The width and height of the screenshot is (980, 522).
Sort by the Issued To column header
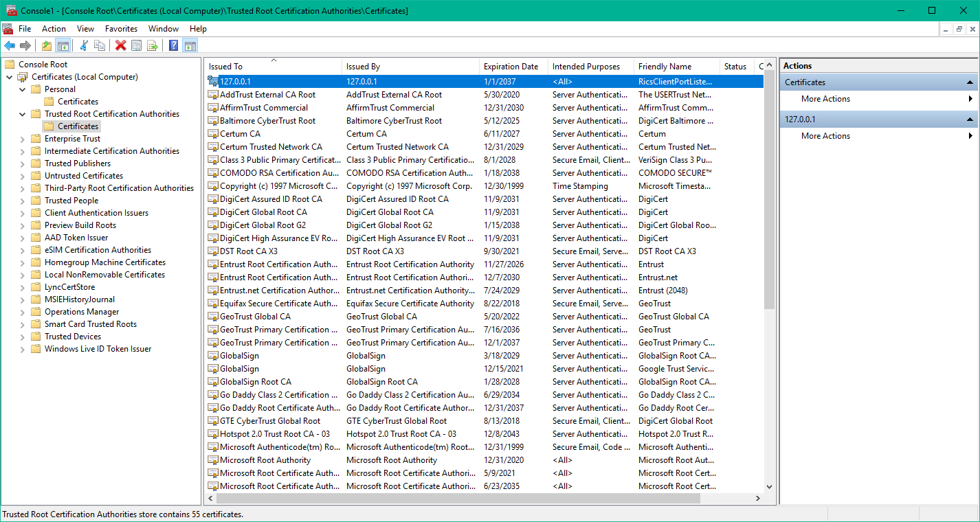tap(274, 67)
